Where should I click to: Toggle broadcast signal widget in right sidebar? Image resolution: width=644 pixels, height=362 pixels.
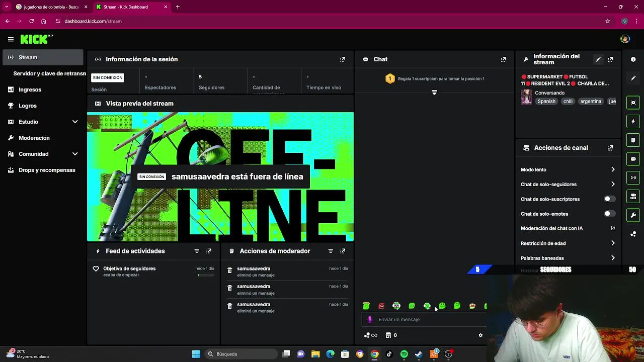(633, 177)
